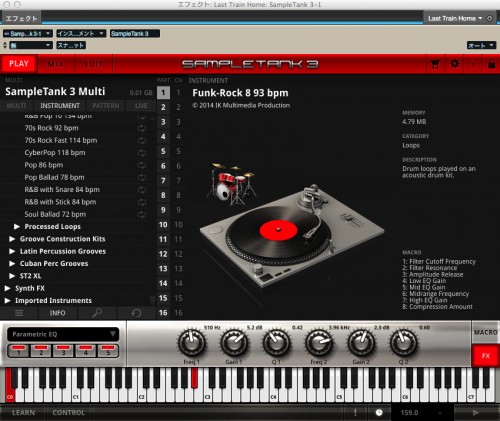Toggle effect slot 3 button
Viewport: 500px width, 421px height.
point(63,350)
